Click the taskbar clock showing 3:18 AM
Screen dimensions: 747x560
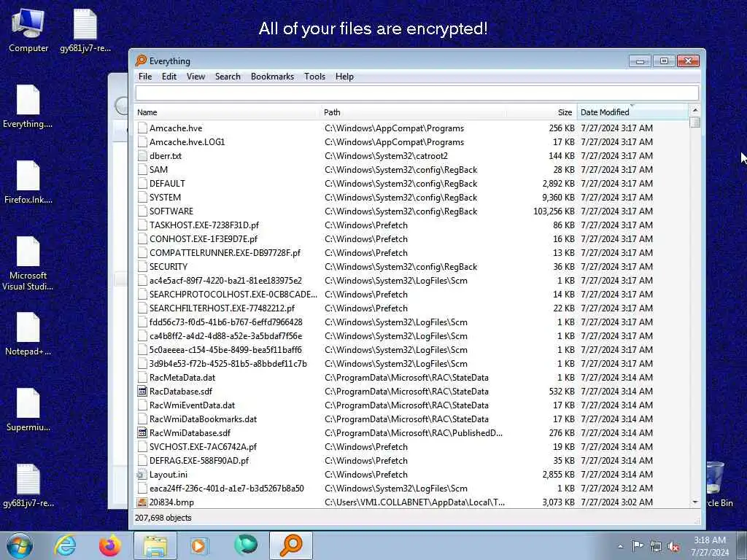710,546
